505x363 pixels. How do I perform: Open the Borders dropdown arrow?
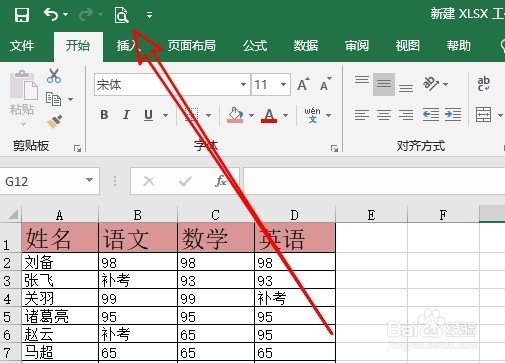tap(208, 115)
